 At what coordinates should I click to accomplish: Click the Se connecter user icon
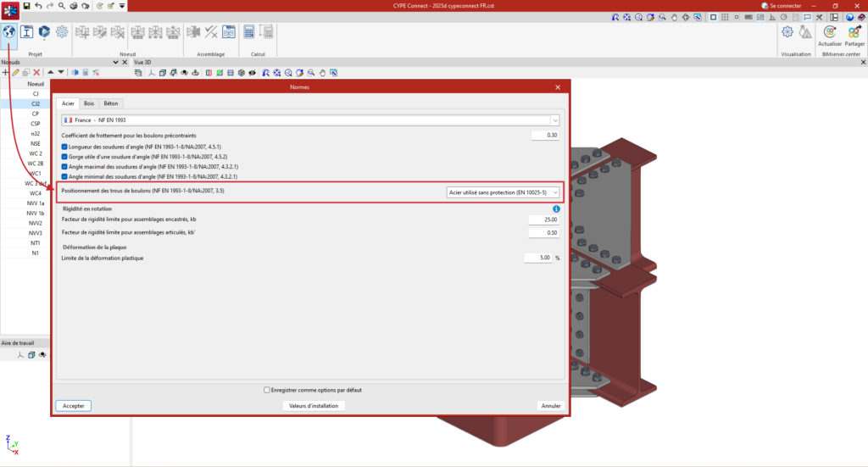pyautogui.click(x=765, y=6)
